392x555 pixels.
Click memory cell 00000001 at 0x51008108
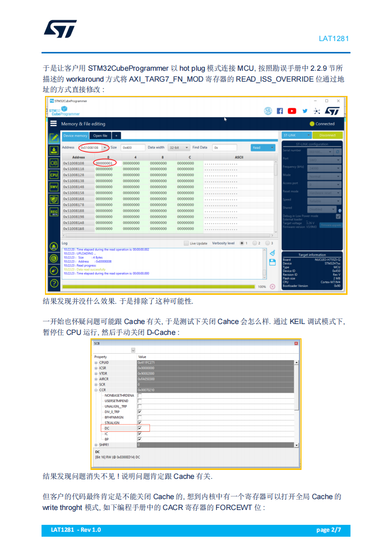tap(104, 163)
